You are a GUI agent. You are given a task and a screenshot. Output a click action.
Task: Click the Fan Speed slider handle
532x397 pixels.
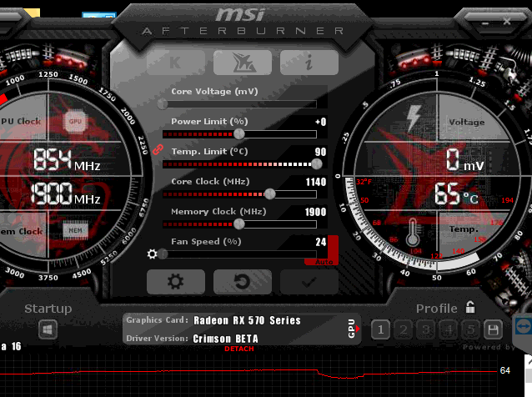coord(163,254)
